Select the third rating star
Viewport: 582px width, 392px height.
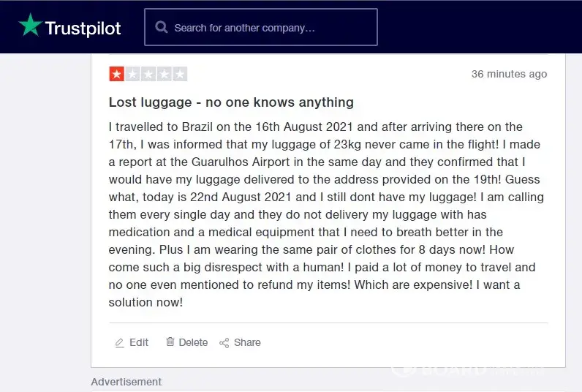coord(148,74)
